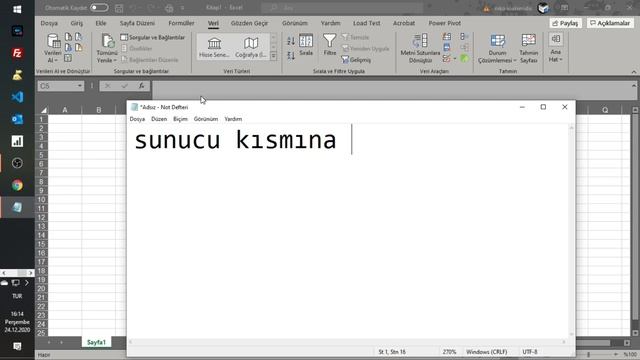Open Google Chrome from taskbar
Image resolution: width=640 pixels, height=360 pixels.
17,185
